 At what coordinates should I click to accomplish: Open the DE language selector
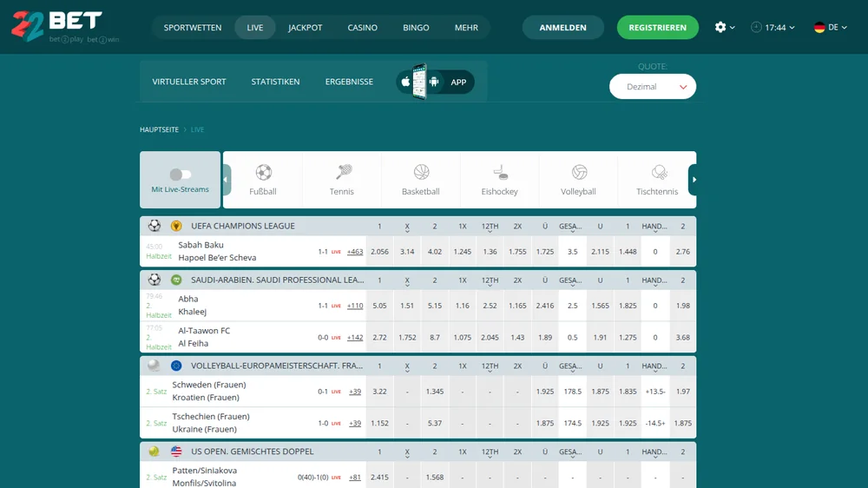pyautogui.click(x=831, y=27)
